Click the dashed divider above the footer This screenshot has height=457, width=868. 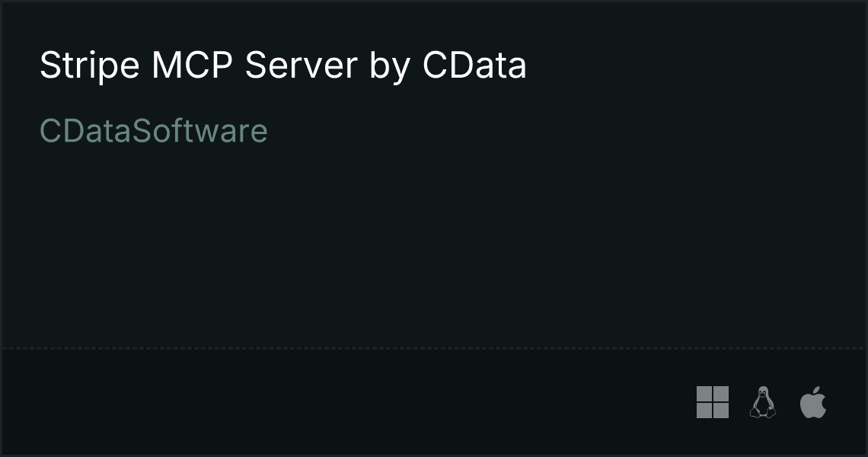click(434, 348)
